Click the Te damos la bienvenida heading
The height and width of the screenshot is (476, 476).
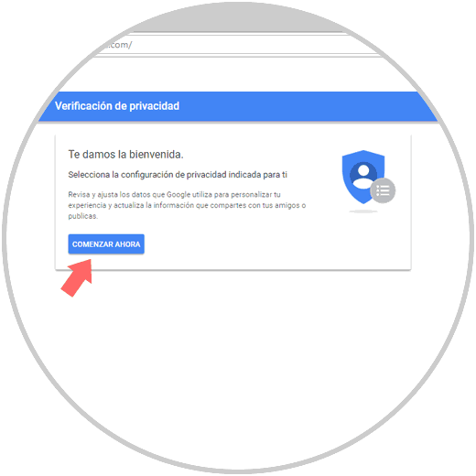pyautogui.click(x=125, y=155)
